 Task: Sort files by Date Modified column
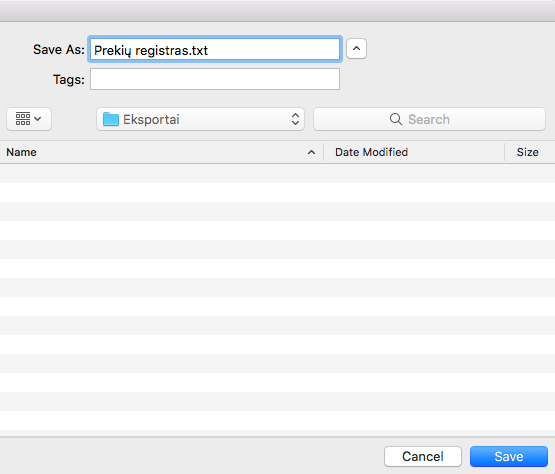click(371, 152)
